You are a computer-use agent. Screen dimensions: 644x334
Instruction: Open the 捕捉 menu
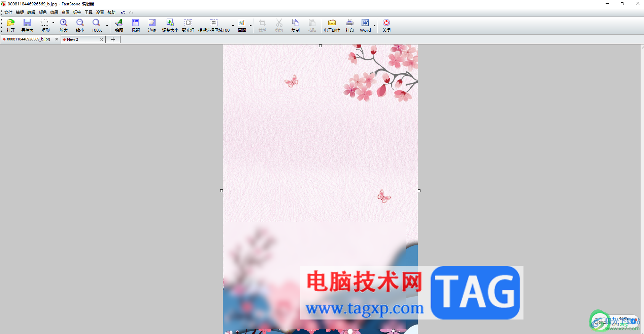20,12
